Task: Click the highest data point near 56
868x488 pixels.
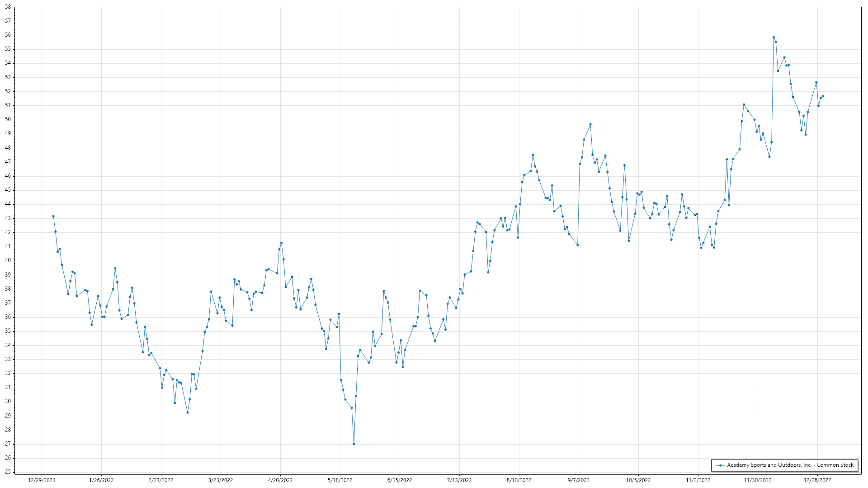Action: [x=774, y=38]
